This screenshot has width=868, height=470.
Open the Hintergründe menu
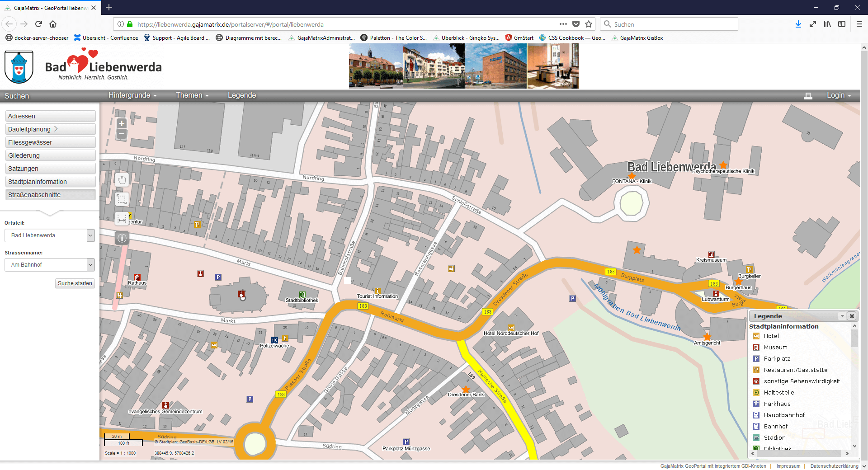click(x=132, y=95)
